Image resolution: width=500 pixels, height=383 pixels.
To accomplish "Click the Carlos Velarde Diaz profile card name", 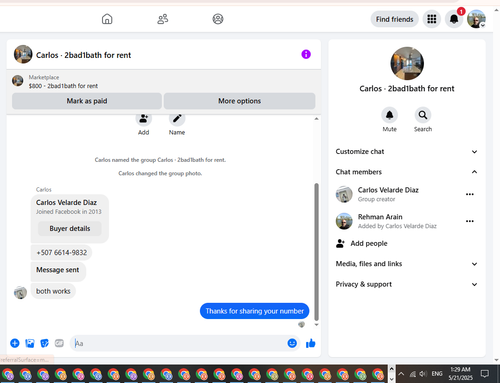I will [66, 203].
